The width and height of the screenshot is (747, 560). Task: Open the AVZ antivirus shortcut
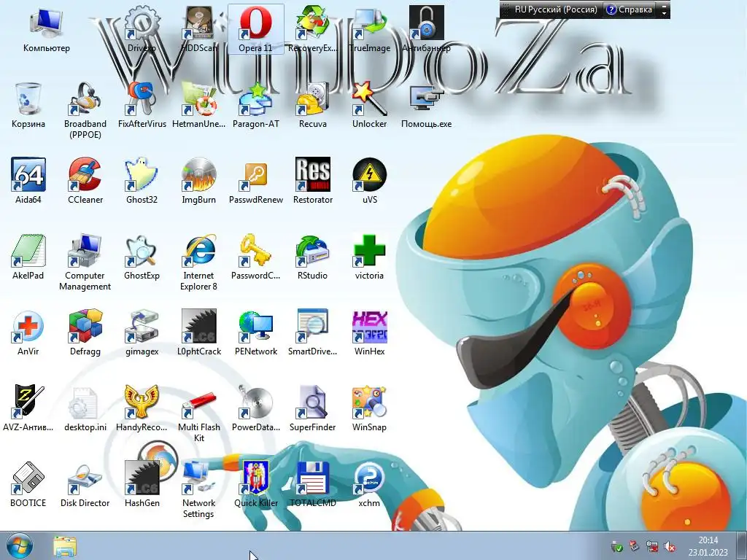click(x=28, y=408)
